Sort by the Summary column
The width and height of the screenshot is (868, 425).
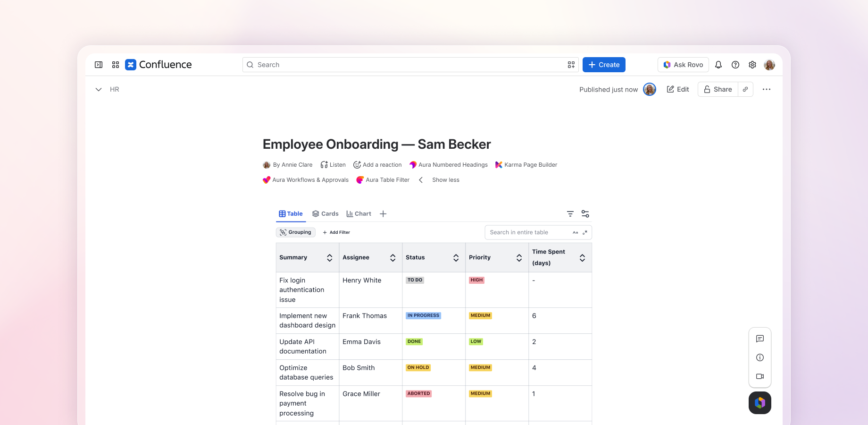coord(330,258)
